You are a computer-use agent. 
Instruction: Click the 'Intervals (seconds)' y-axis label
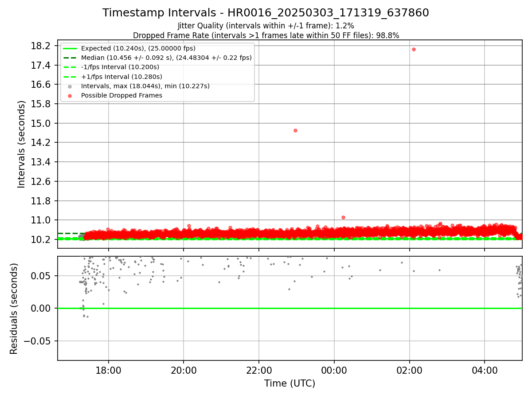tap(21, 144)
